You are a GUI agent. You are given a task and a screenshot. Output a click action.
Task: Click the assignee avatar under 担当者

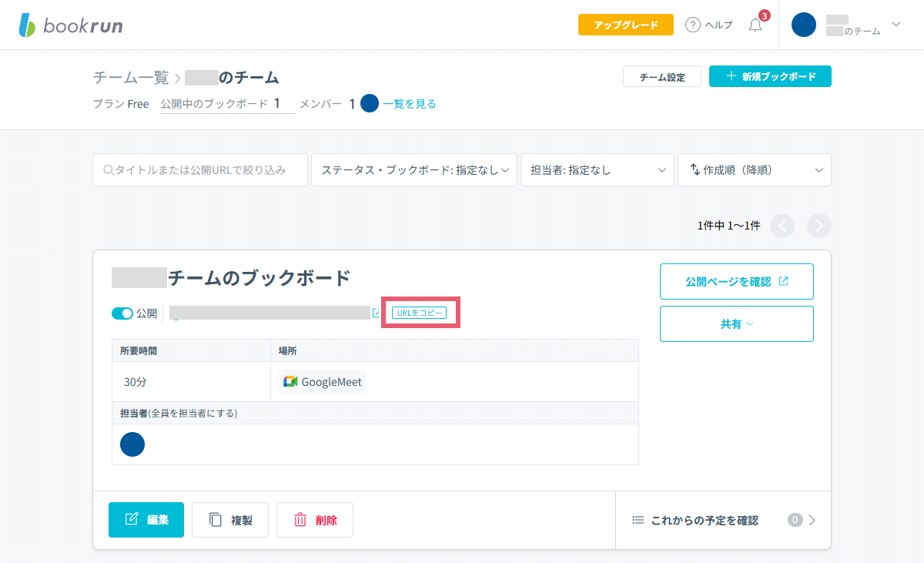pos(132,444)
